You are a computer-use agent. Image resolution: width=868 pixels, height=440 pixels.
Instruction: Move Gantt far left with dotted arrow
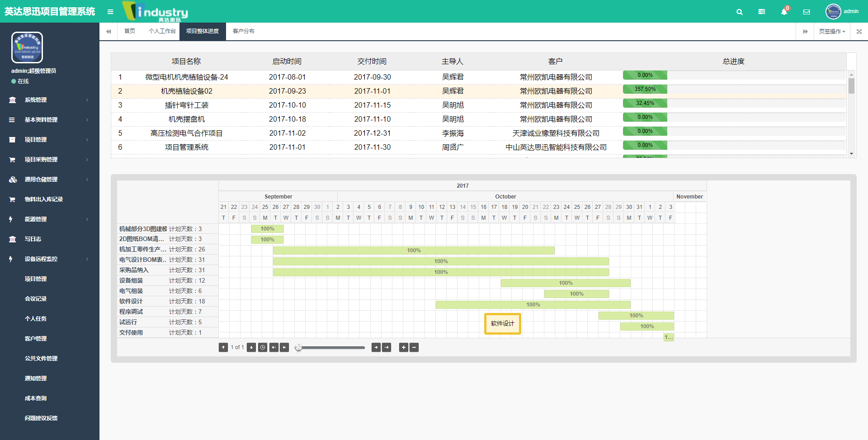pos(274,347)
